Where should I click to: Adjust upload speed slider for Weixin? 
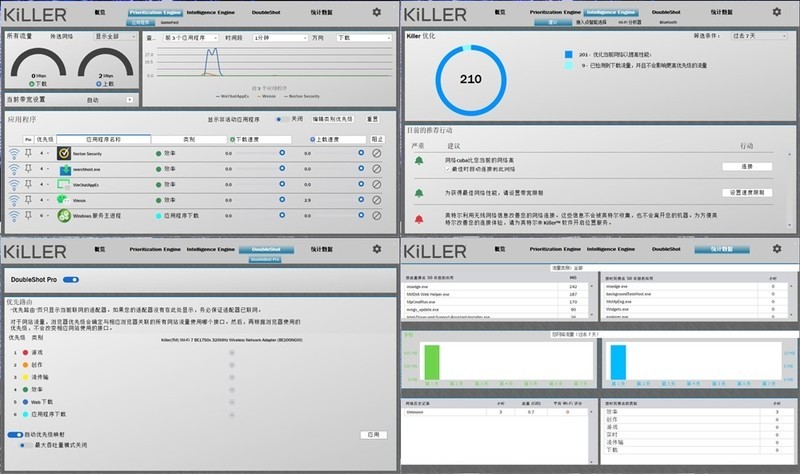(x=361, y=199)
